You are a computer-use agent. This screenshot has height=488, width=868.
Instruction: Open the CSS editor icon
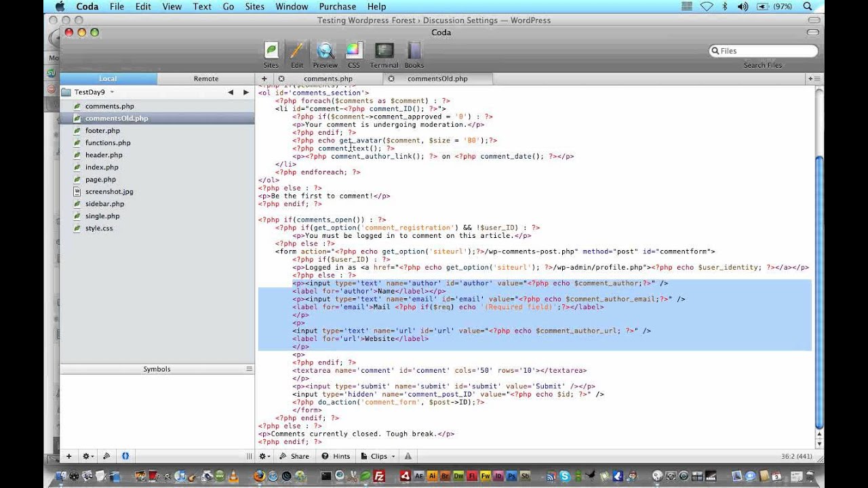coord(354,55)
